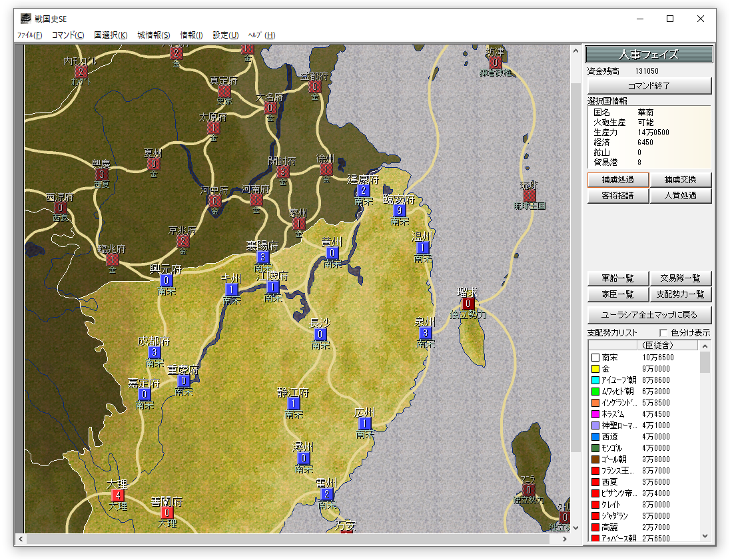Select the 長沙 castle marker
The height and width of the screenshot is (560, 730).
click(320, 334)
